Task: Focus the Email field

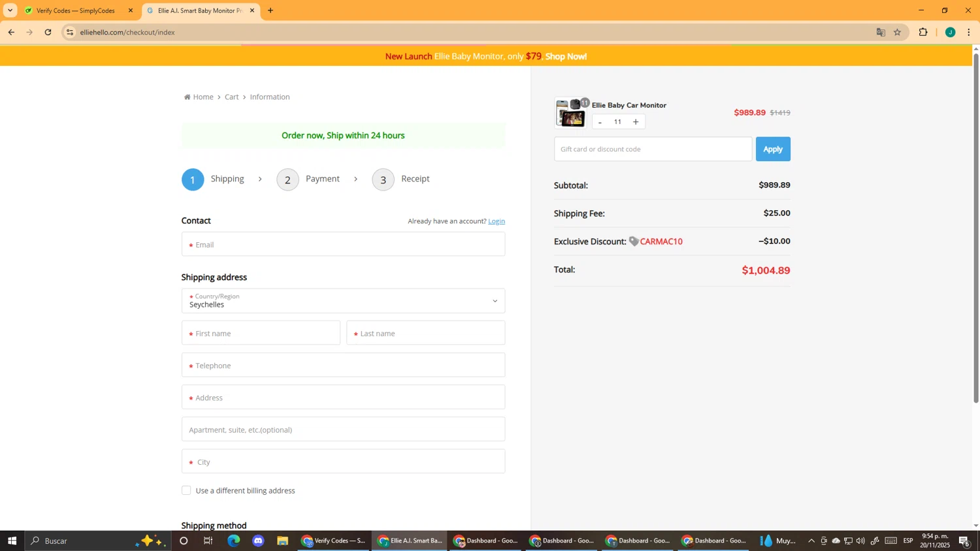Action: pos(343,244)
